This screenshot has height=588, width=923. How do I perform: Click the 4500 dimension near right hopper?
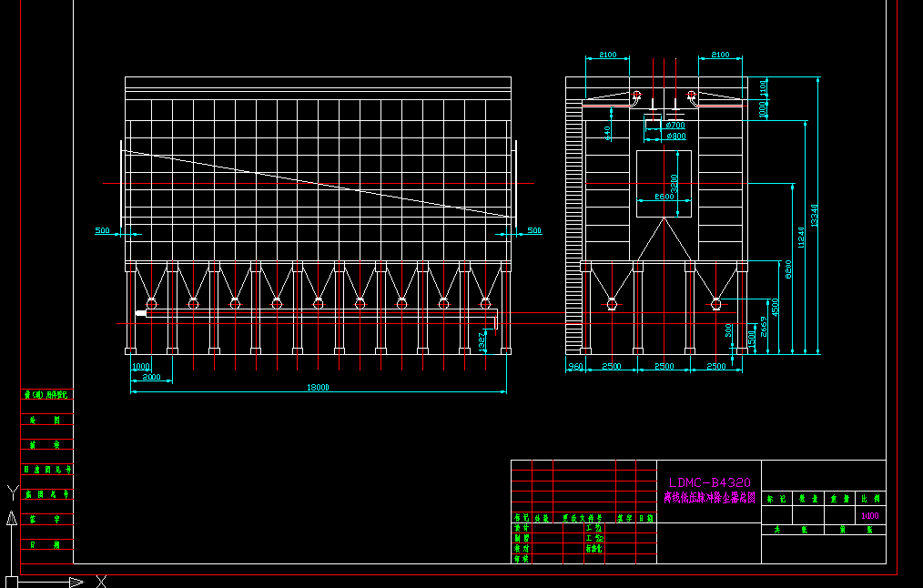775,308
